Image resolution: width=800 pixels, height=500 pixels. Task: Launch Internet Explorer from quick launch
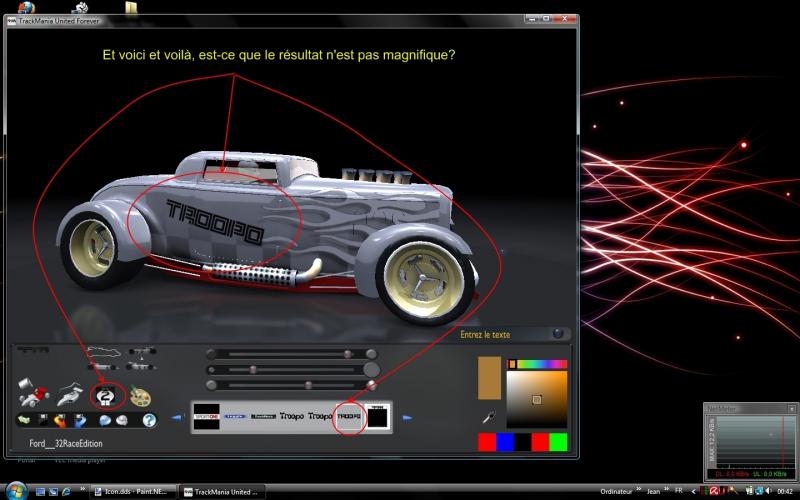coord(66,492)
